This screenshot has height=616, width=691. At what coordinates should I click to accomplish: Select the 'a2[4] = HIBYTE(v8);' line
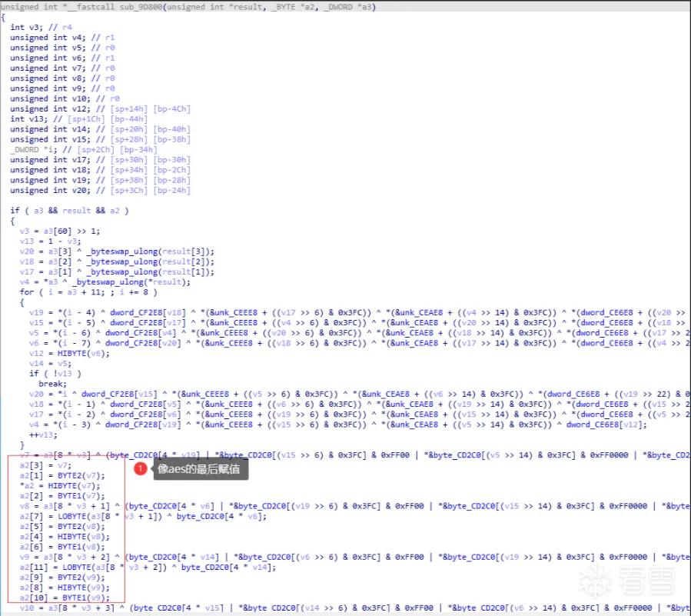[x=65, y=537]
